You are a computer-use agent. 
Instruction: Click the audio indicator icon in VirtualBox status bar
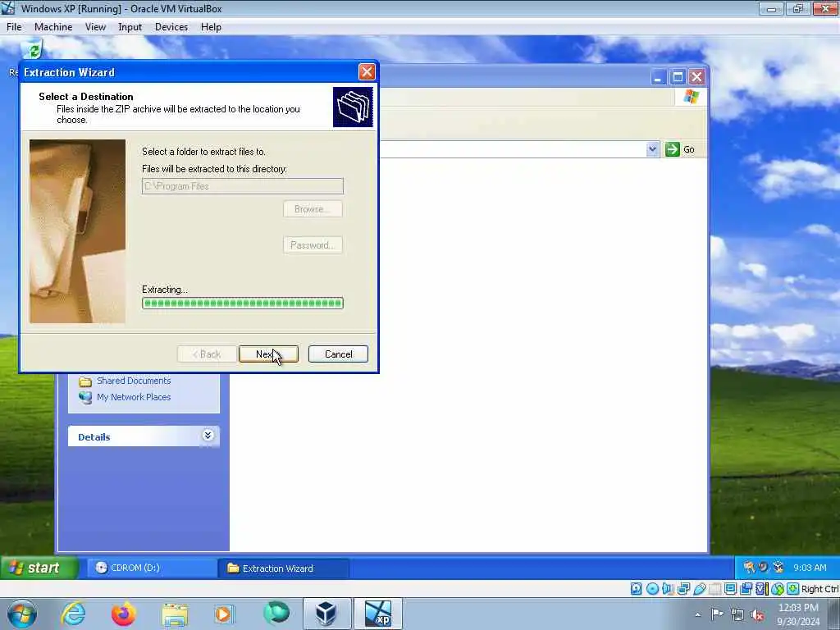click(x=668, y=589)
